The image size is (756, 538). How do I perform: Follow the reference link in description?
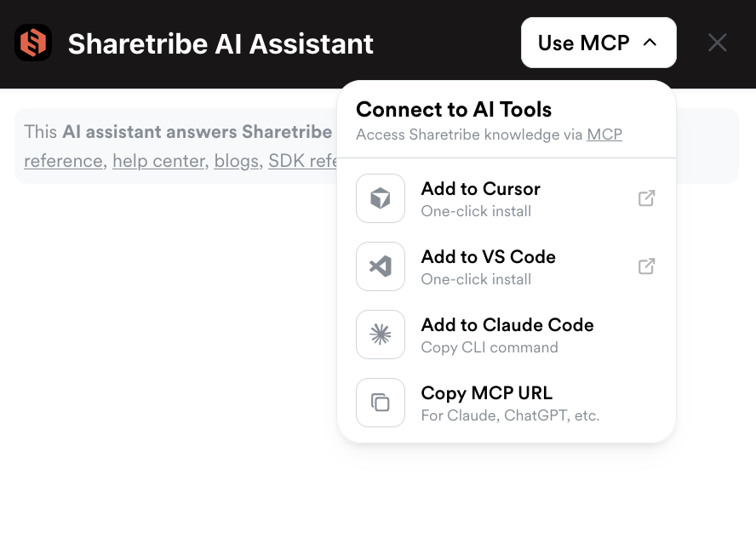tap(63, 161)
